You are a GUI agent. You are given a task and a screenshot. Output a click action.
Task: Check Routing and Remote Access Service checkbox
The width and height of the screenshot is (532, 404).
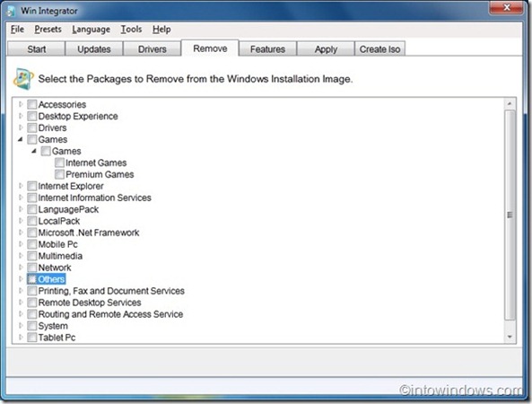[32, 314]
